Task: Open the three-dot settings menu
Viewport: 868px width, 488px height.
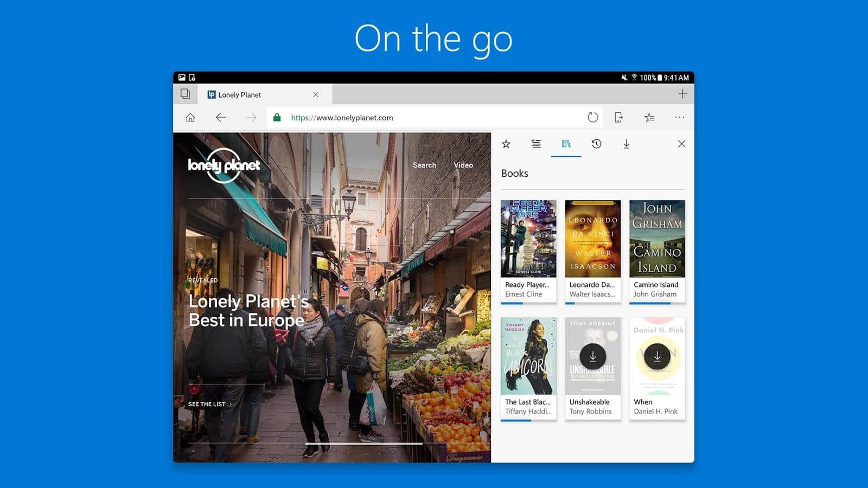Action: pyautogui.click(x=679, y=117)
